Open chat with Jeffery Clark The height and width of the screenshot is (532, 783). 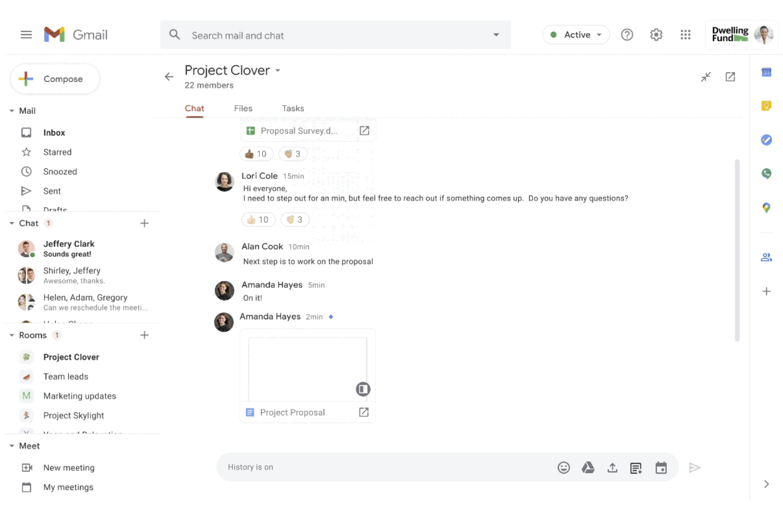[83, 249]
